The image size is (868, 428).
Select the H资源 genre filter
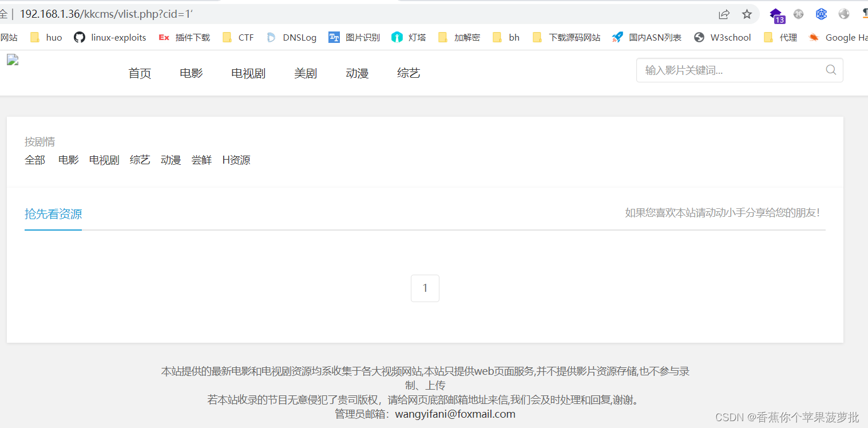click(236, 160)
